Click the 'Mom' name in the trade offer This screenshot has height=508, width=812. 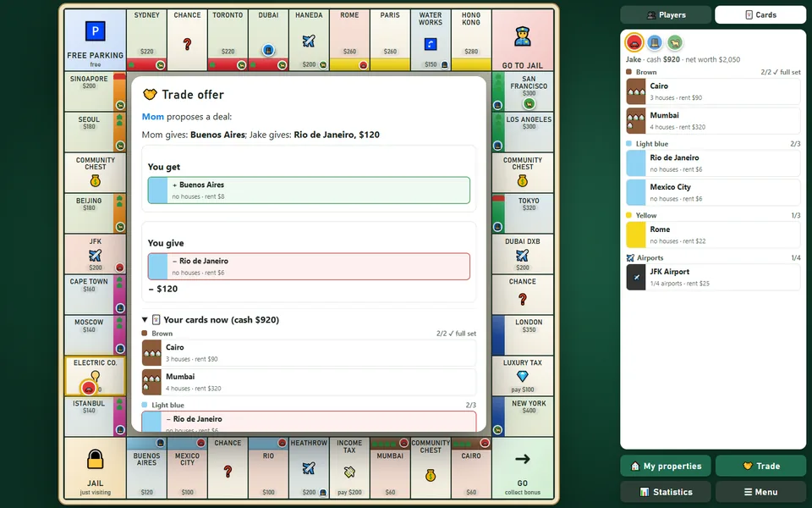tap(153, 117)
